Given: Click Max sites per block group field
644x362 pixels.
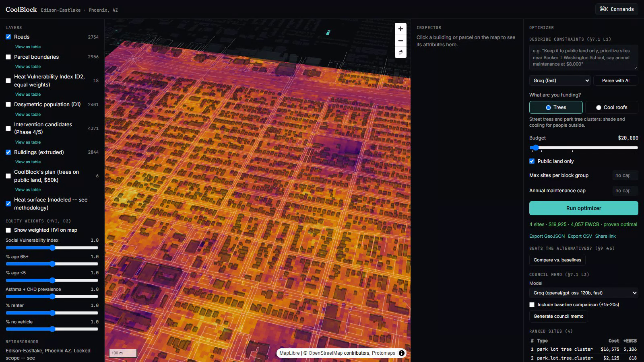Looking at the screenshot, I should pyautogui.click(x=625, y=175).
